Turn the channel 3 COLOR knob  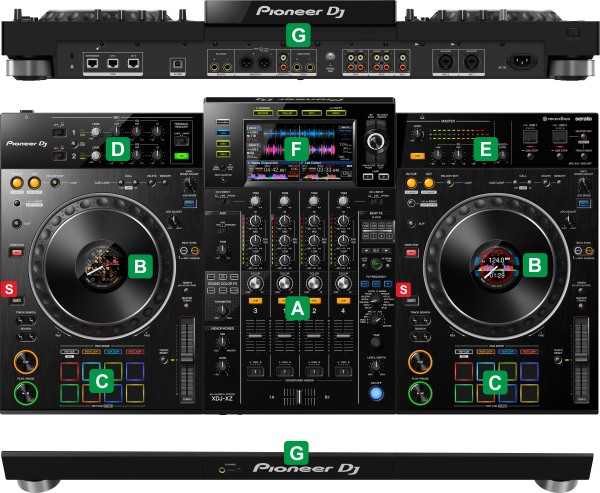click(255, 284)
